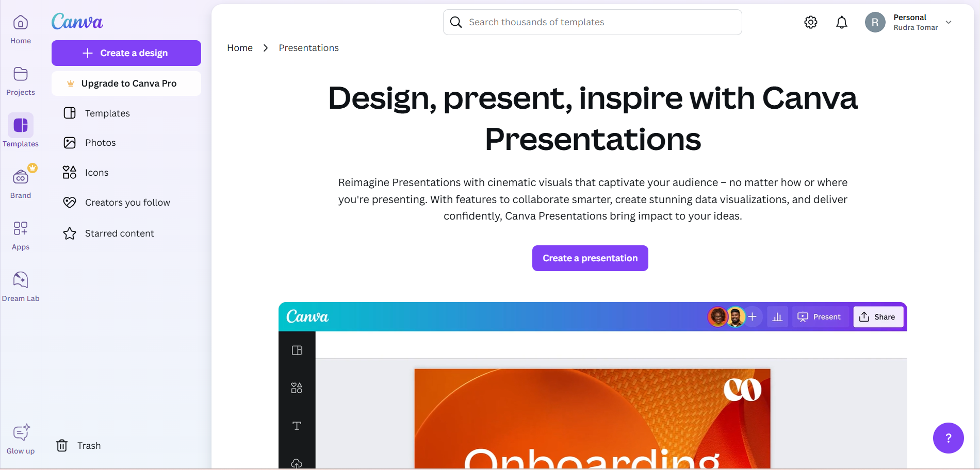Click Presentations breadcrumb
Image resolution: width=980 pixels, height=470 pixels.
308,48
